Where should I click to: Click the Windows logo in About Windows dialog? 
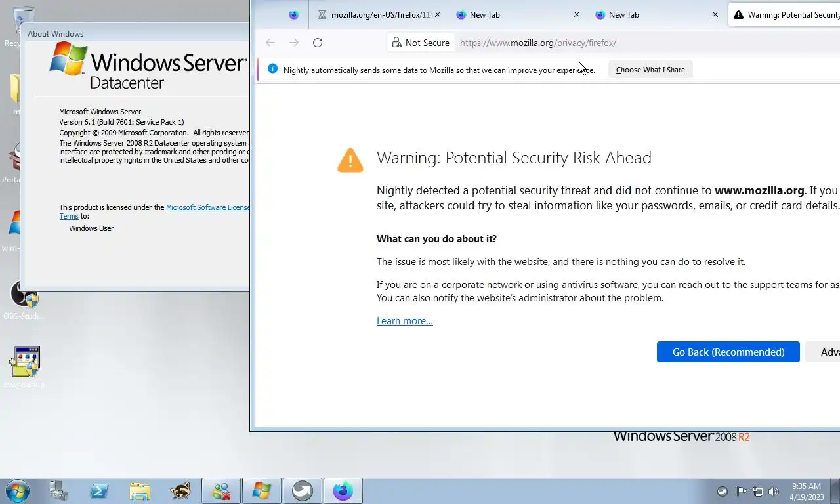click(68, 59)
